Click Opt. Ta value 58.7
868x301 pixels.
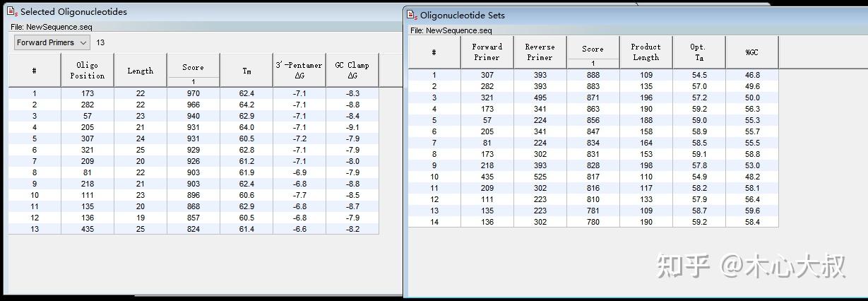point(699,211)
